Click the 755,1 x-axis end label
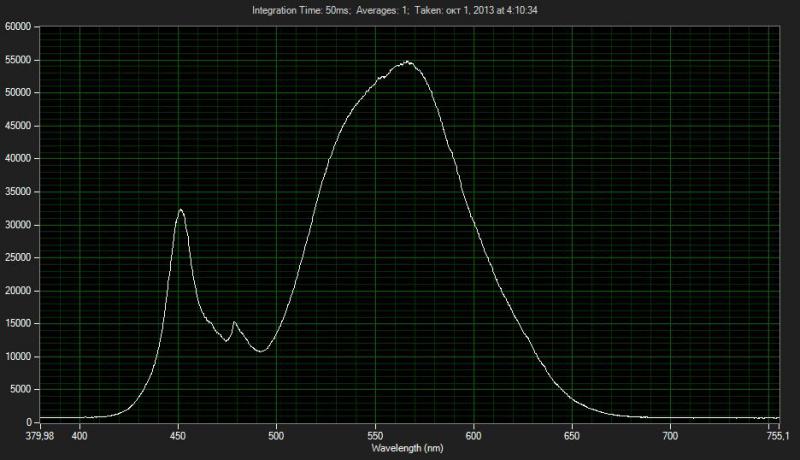This screenshot has width=800, height=460. click(778, 436)
